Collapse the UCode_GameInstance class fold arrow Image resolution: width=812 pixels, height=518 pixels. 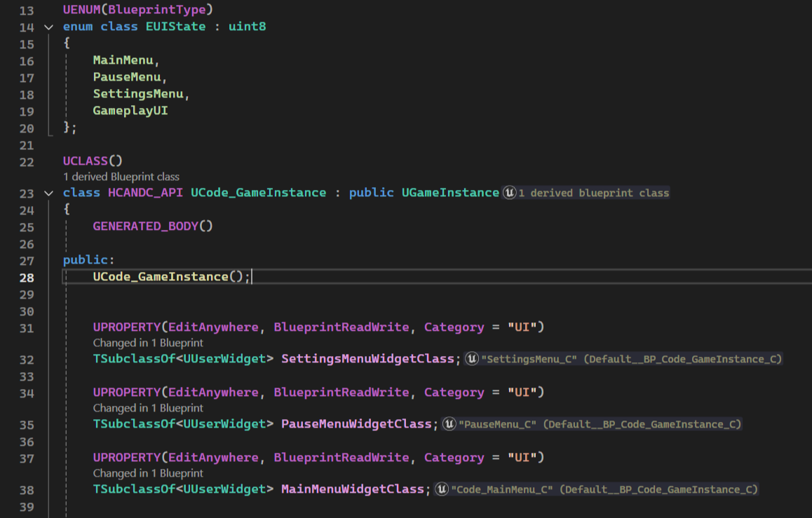tap(48, 193)
